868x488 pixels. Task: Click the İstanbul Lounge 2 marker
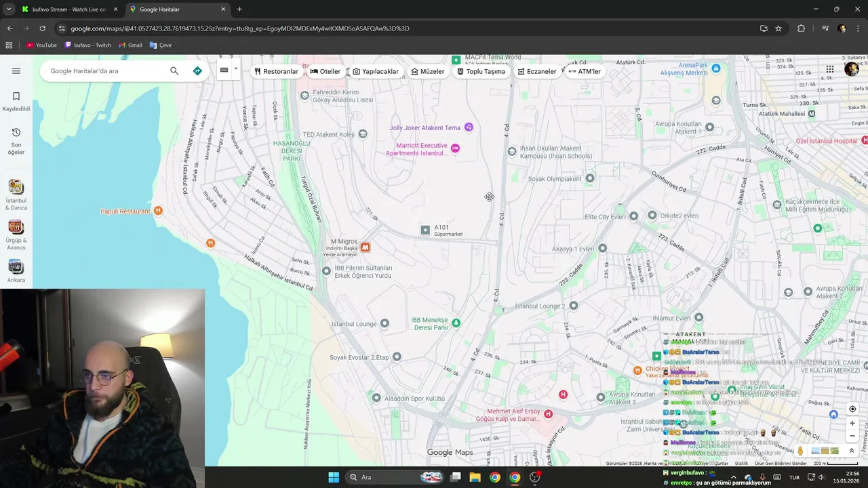[574, 306]
